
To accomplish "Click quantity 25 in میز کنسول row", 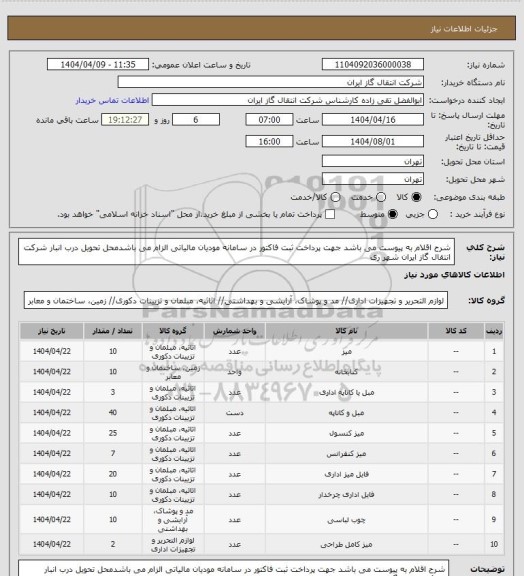I will click(x=112, y=433).
